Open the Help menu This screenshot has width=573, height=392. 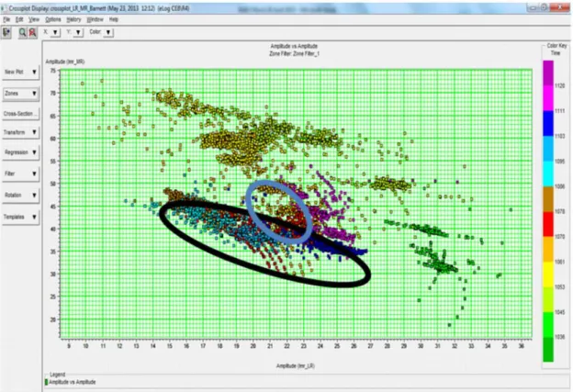point(114,19)
